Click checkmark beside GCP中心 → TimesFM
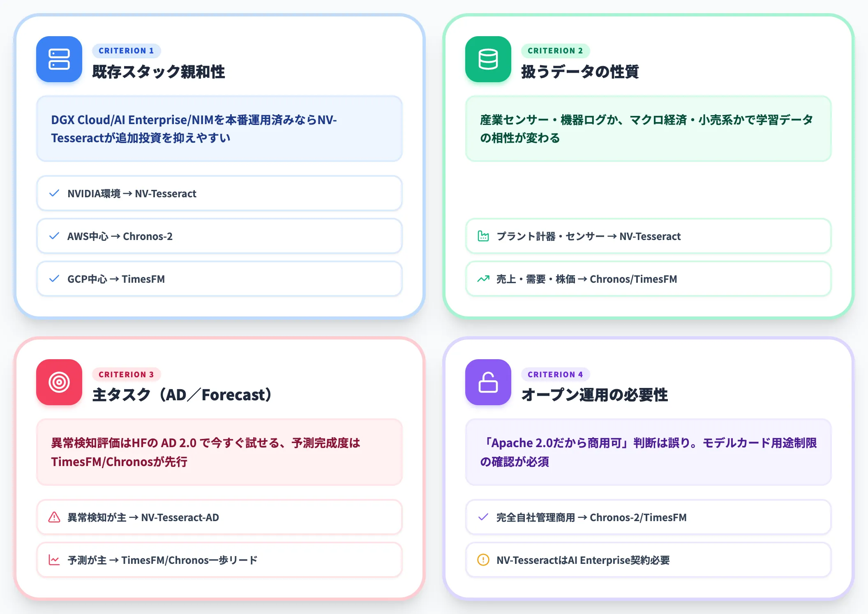868x614 pixels. 54,279
